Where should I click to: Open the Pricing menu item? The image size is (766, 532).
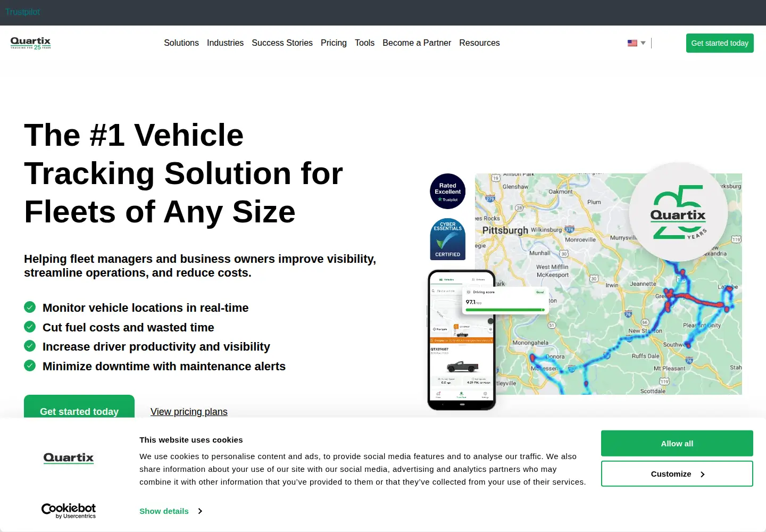tap(334, 43)
